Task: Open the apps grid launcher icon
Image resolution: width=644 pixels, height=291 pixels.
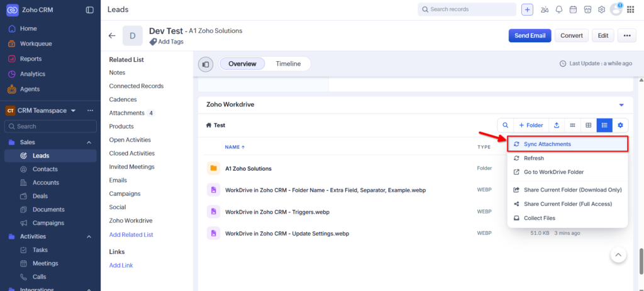Action: coord(630,9)
